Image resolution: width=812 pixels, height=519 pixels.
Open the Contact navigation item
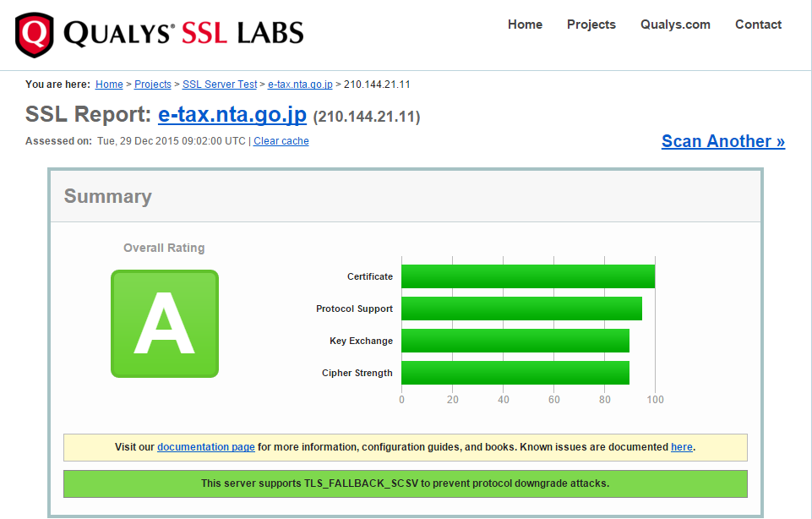758,25
